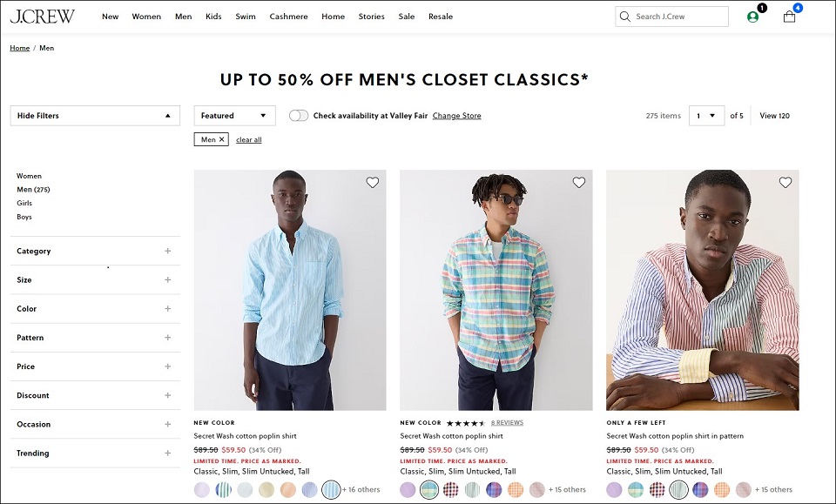Click the search magnifier icon
The width and height of the screenshot is (836, 504).
[625, 17]
